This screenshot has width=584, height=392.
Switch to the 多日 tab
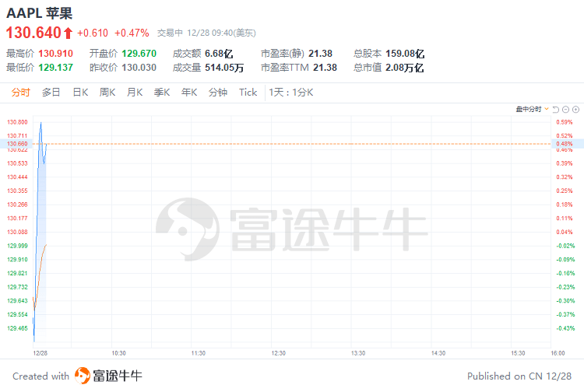[51, 93]
